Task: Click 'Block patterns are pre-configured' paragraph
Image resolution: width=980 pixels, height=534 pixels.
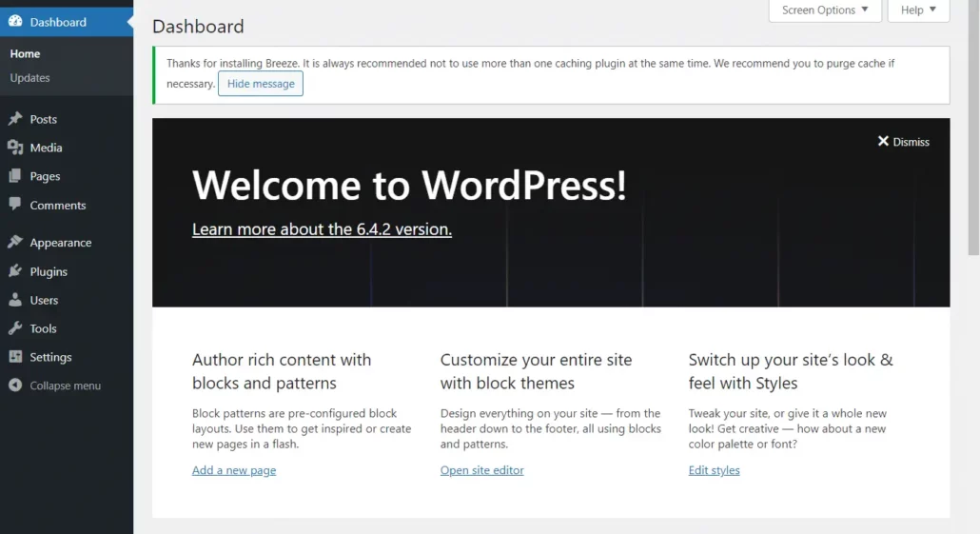Action: click(x=302, y=429)
